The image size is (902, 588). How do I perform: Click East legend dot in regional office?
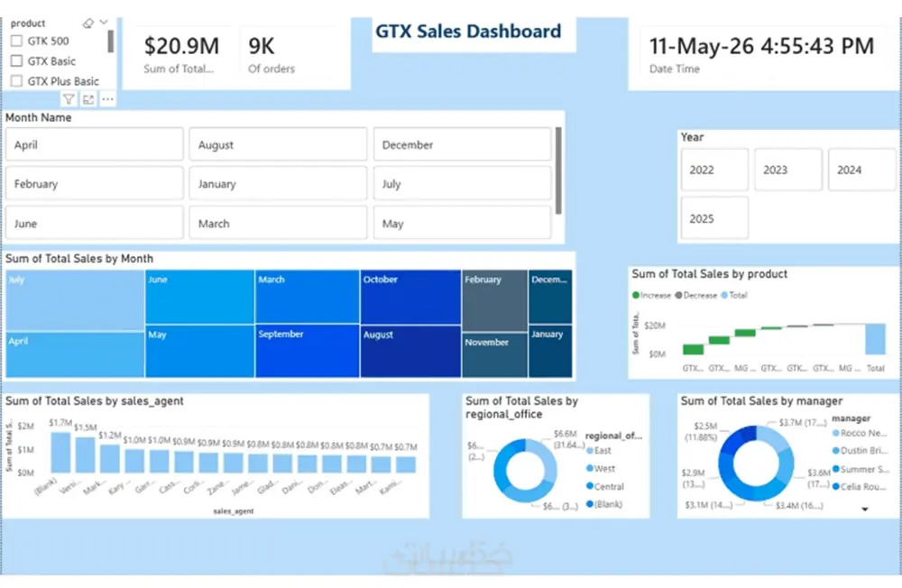(590, 451)
